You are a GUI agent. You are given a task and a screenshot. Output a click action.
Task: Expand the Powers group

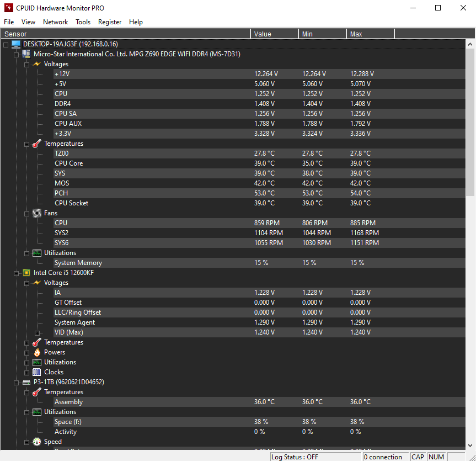26,353
